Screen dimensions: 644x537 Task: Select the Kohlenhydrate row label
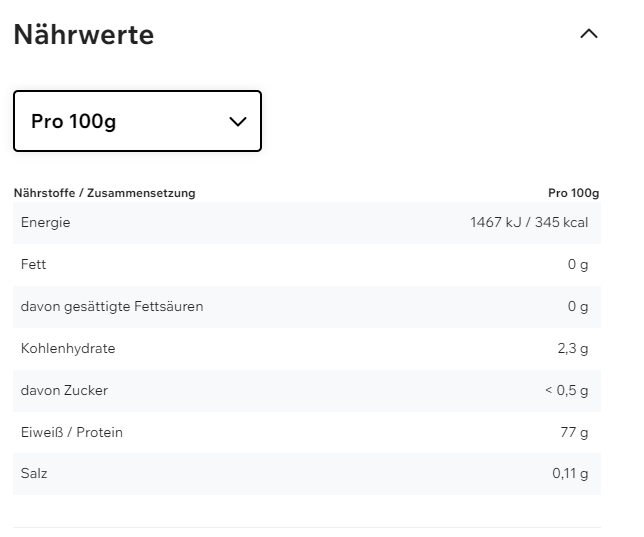[x=68, y=348]
